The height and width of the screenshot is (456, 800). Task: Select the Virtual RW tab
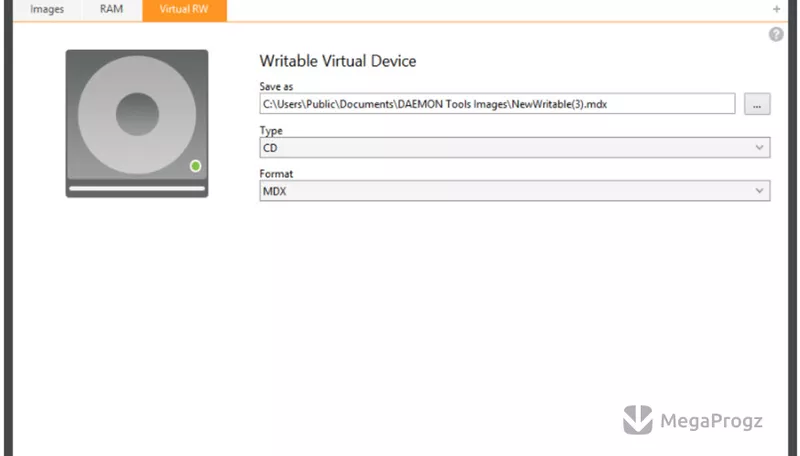(x=184, y=9)
